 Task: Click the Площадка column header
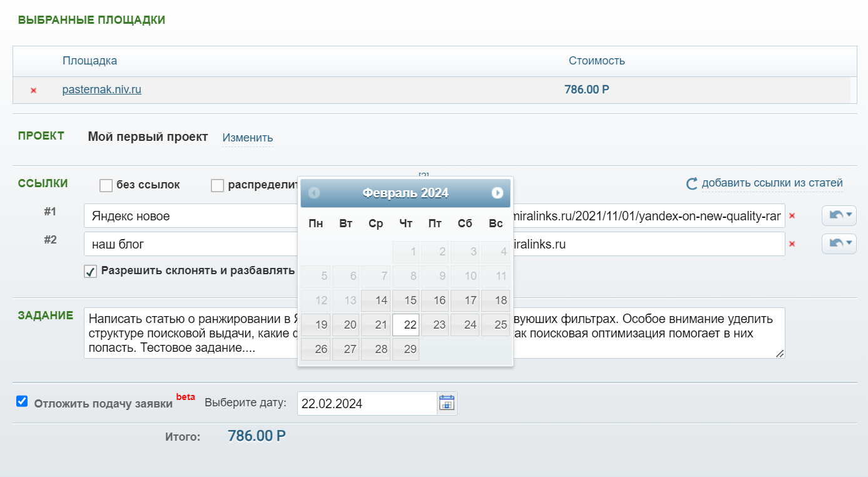pyautogui.click(x=89, y=61)
